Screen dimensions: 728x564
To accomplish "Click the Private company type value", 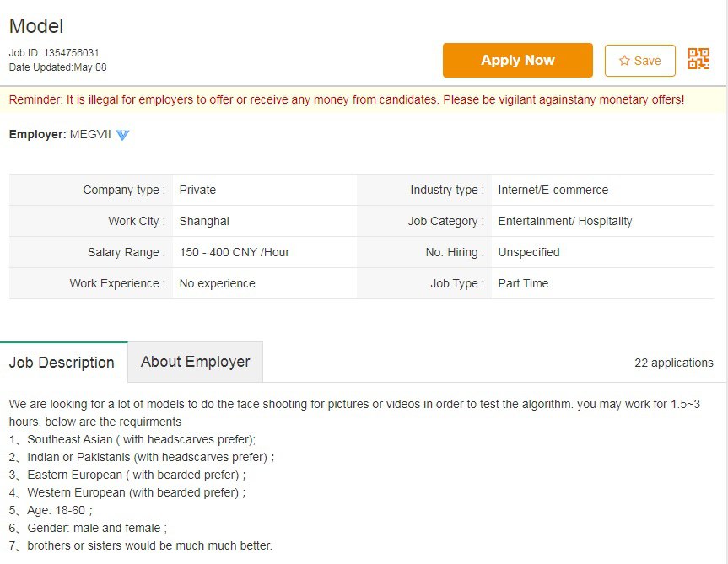I will coord(197,191).
